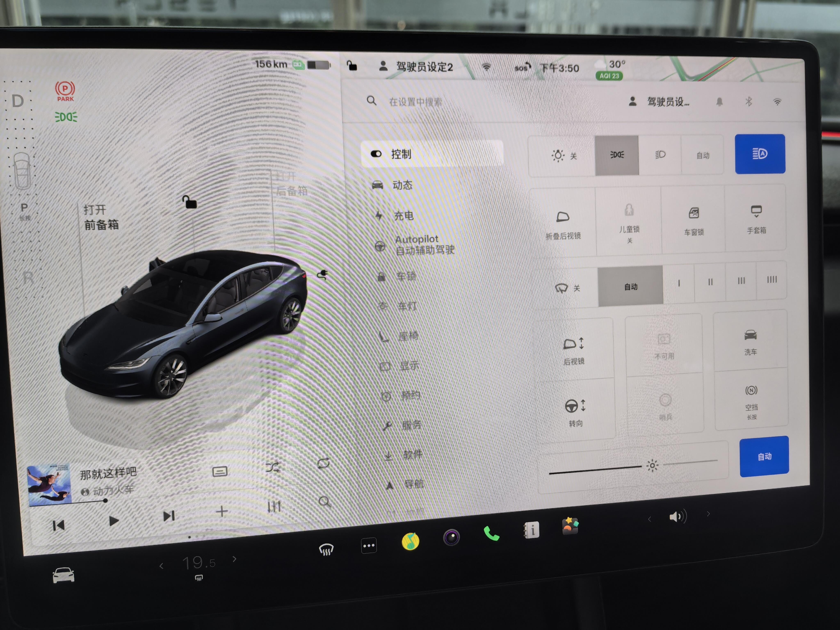
Task: Tap the bell notification icon in settings
Action: 719,102
